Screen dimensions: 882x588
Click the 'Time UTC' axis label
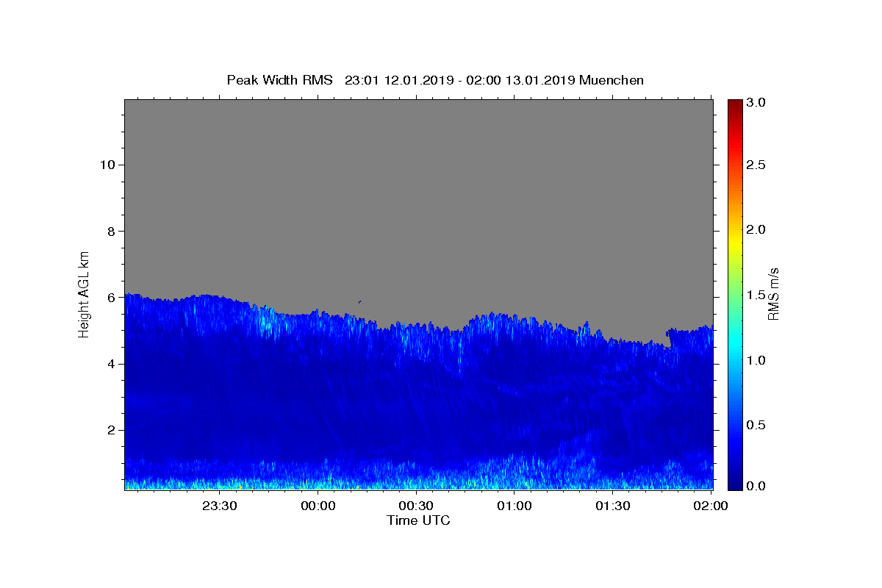pyautogui.click(x=418, y=520)
